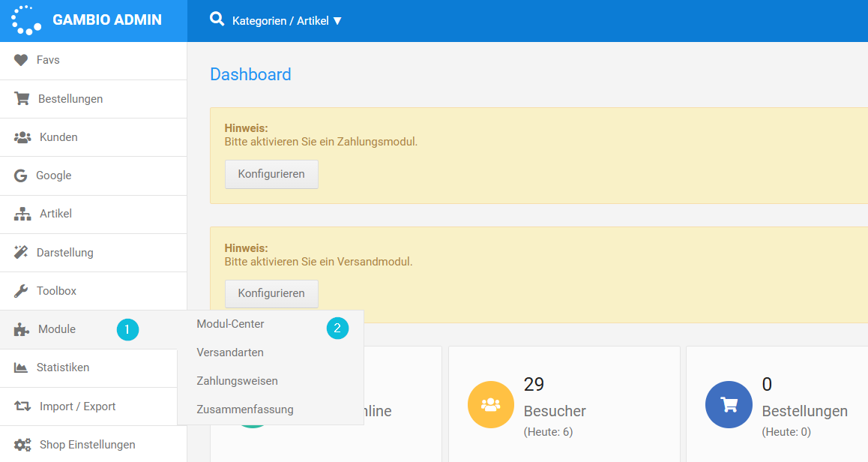Select Versandarten in the submenu
The width and height of the screenshot is (868, 462).
point(229,352)
